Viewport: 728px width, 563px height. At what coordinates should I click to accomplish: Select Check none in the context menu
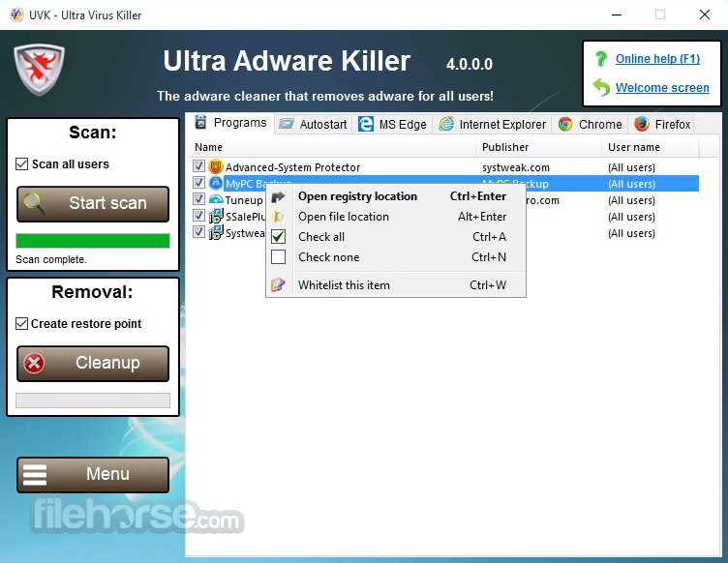click(x=396, y=257)
